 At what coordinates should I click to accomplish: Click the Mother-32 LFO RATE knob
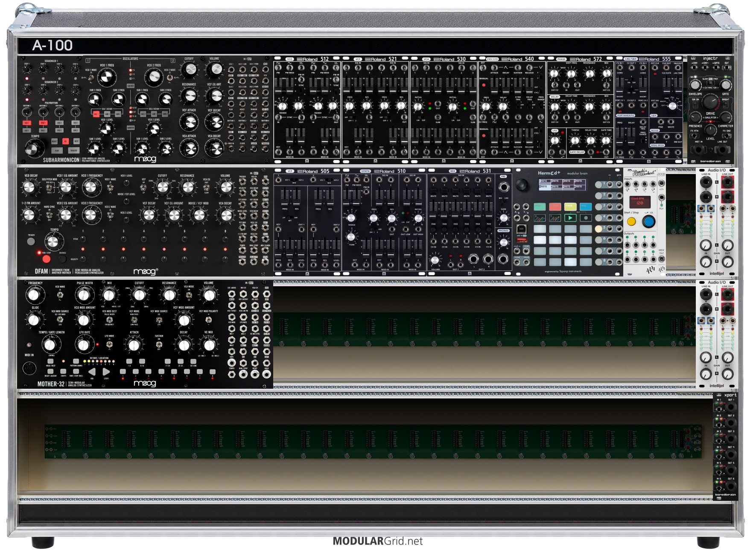(x=84, y=344)
